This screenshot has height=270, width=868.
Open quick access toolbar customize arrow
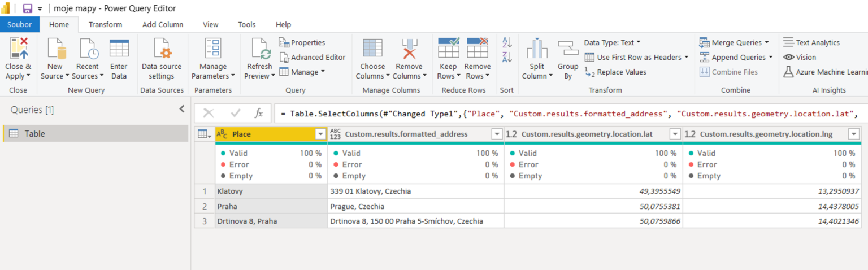[x=40, y=9]
